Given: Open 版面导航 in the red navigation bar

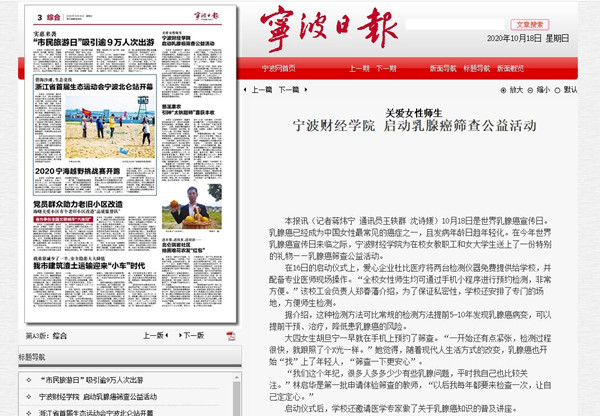Looking at the screenshot, I should click(444, 69).
